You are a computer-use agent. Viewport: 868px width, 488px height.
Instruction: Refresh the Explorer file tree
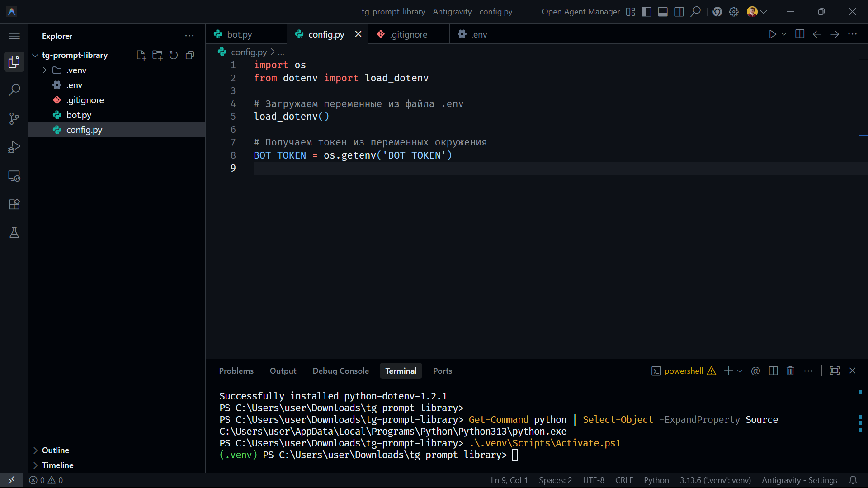pos(174,55)
